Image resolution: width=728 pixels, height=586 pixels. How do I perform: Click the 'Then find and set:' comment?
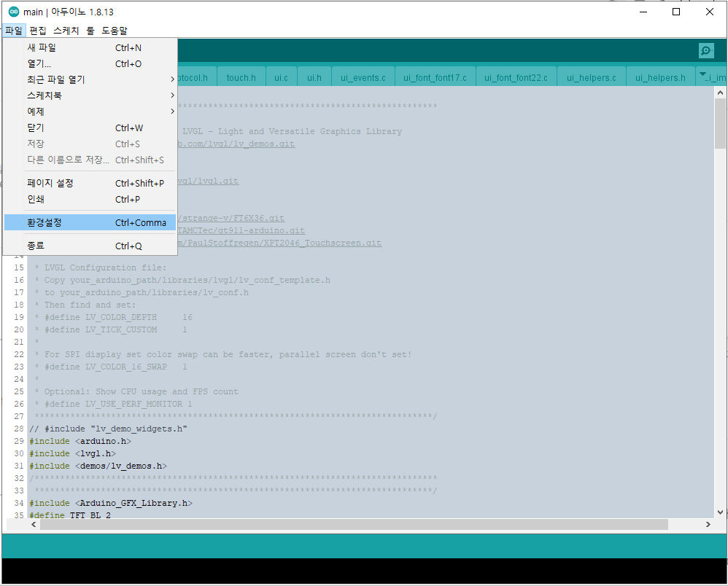coord(85,305)
